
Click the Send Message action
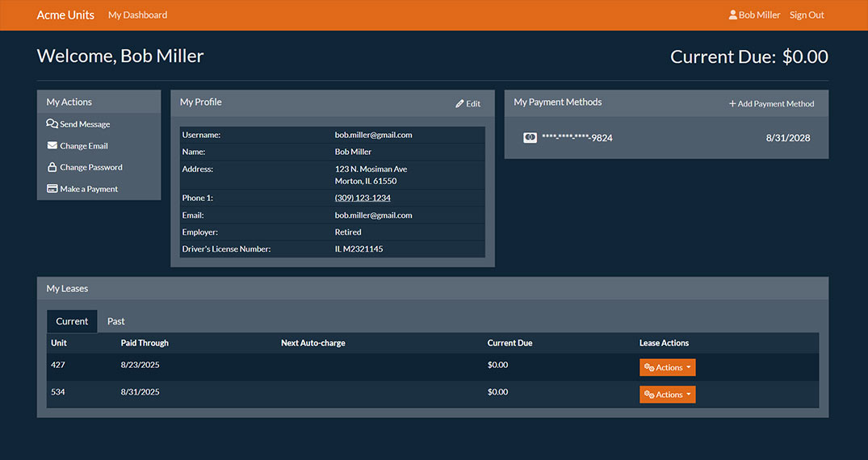[x=78, y=124]
